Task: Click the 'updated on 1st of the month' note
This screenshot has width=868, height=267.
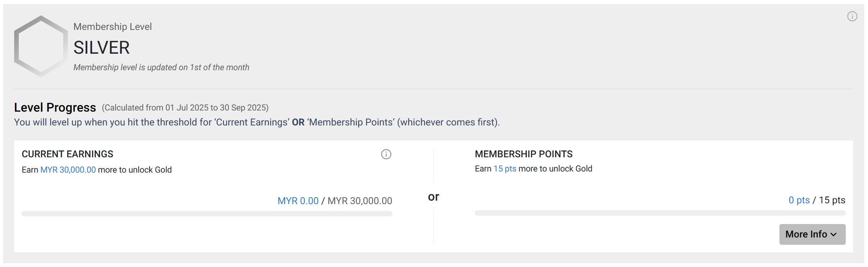Action: pyautogui.click(x=161, y=67)
